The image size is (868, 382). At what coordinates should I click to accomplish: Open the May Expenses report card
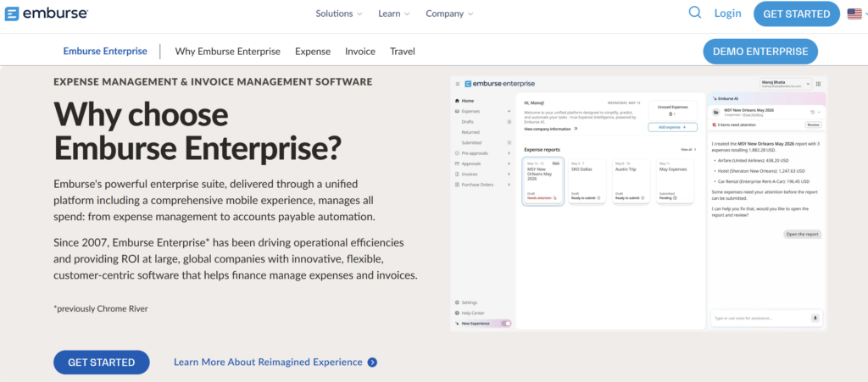click(x=676, y=181)
